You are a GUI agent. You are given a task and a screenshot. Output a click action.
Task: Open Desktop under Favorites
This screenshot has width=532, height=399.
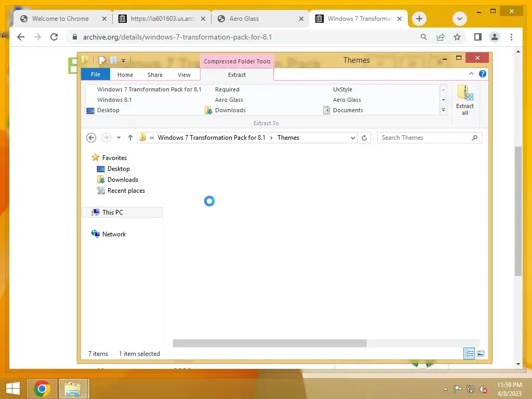(118, 169)
